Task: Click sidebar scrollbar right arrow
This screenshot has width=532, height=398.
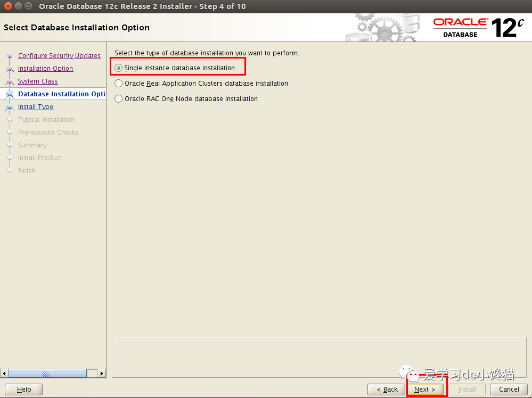Action: pos(101,373)
